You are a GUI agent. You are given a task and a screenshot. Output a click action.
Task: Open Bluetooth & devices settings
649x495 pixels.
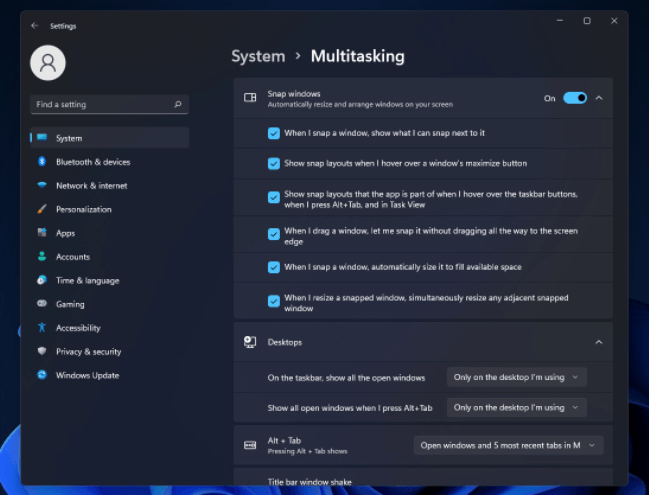(x=110, y=162)
